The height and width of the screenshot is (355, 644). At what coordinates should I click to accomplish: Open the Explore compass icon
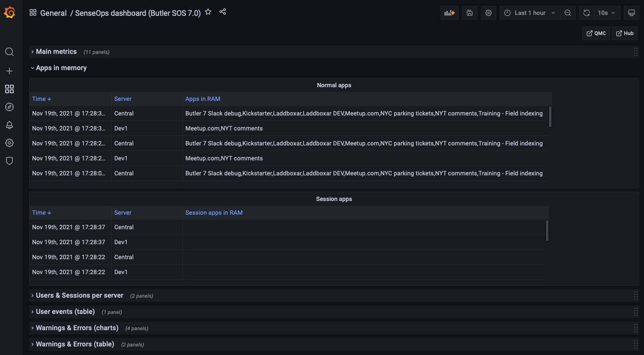9,107
